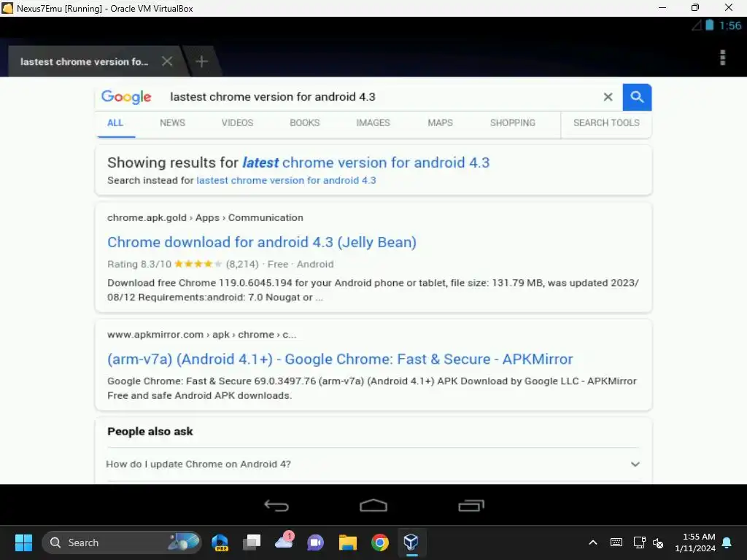
Task: Tap the Android home navigation button
Action: (x=373, y=505)
